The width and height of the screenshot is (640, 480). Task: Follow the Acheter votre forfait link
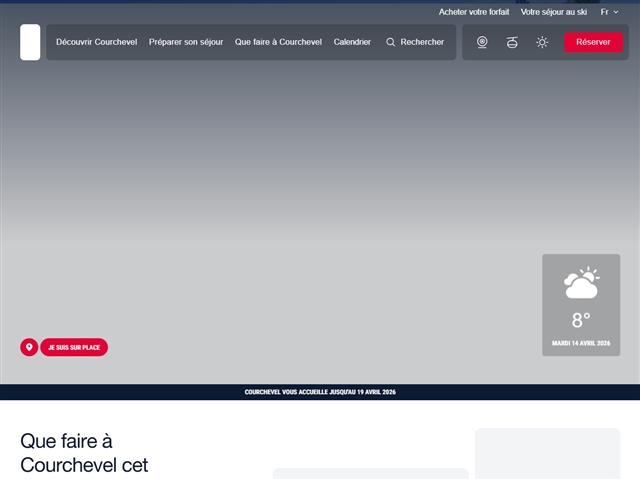pos(474,12)
